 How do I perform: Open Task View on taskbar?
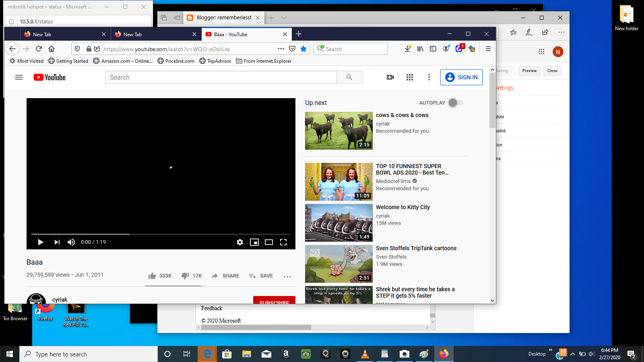(187, 354)
